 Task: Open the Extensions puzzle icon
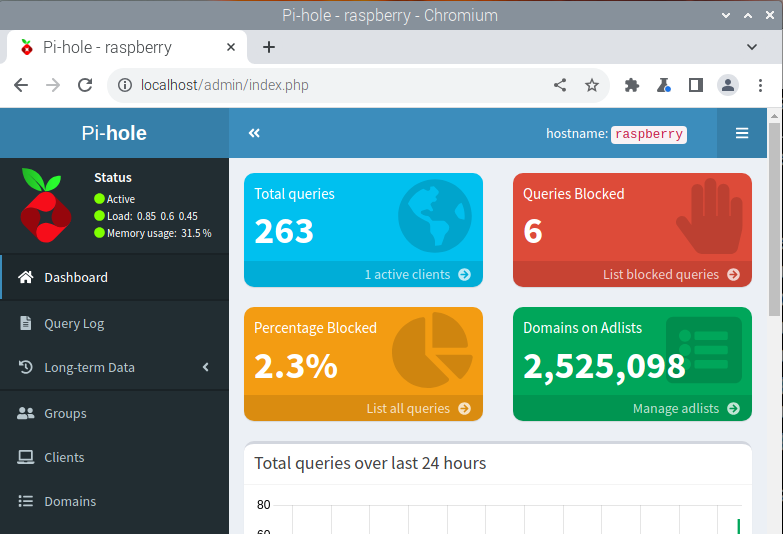pyautogui.click(x=632, y=85)
